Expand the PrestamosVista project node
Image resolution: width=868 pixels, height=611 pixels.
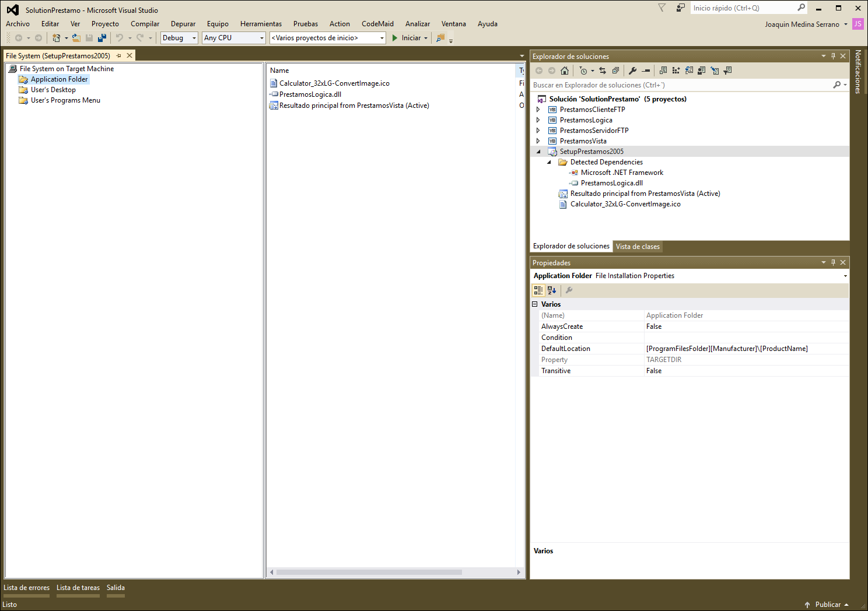(x=538, y=141)
